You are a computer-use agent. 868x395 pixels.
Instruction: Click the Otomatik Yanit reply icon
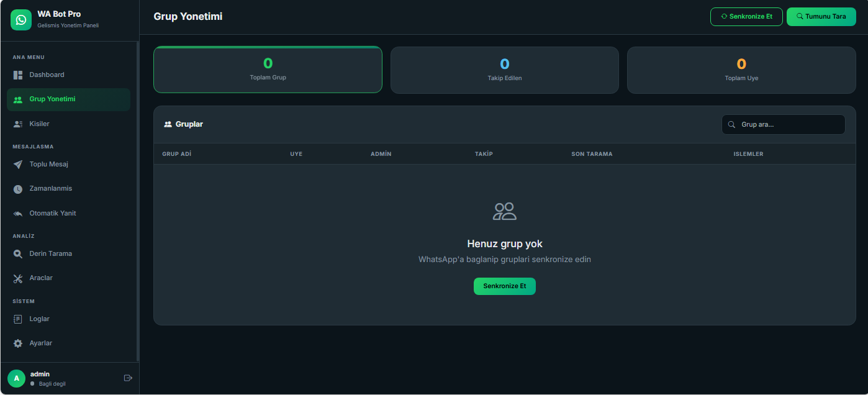pyautogui.click(x=18, y=214)
